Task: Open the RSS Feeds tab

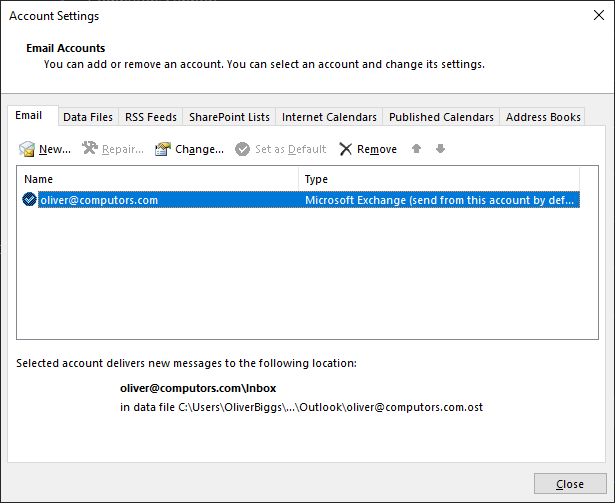Action: point(151,117)
